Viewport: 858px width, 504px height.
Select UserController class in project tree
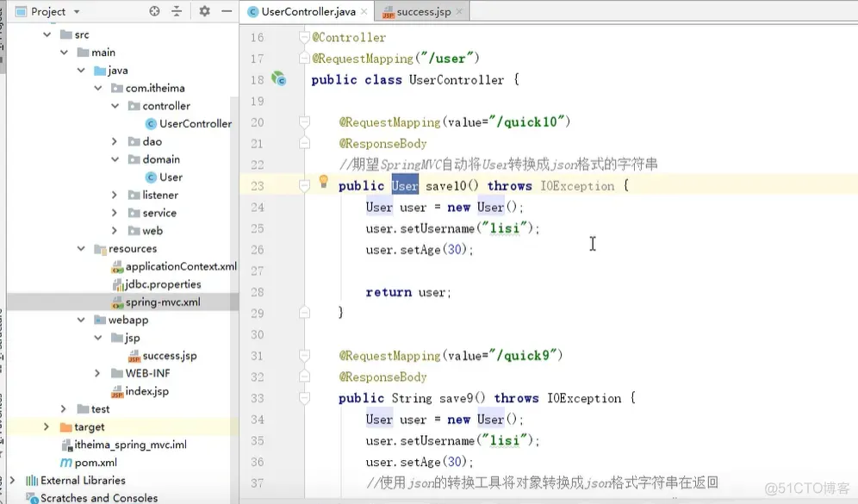point(189,124)
